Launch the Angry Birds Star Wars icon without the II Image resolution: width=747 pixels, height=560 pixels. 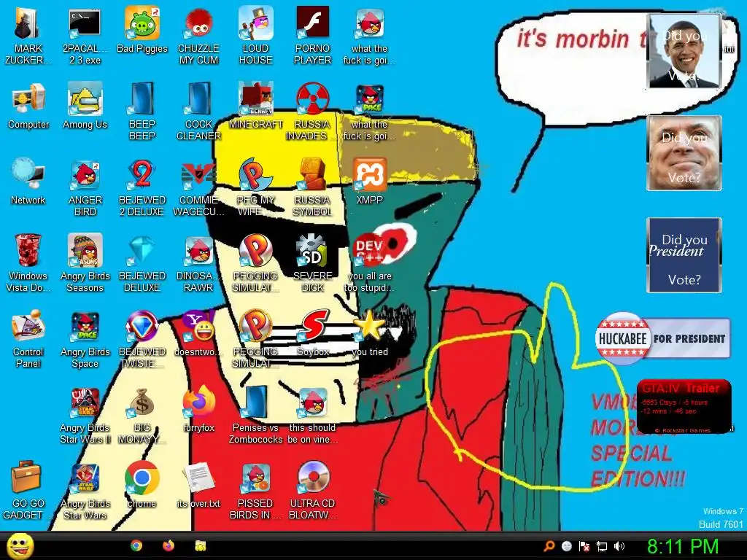[85, 491]
